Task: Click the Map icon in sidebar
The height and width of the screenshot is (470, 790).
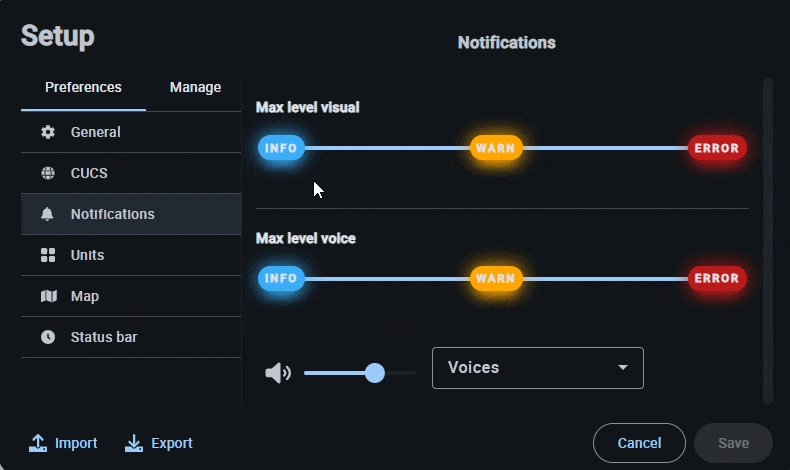Action: click(x=48, y=296)
